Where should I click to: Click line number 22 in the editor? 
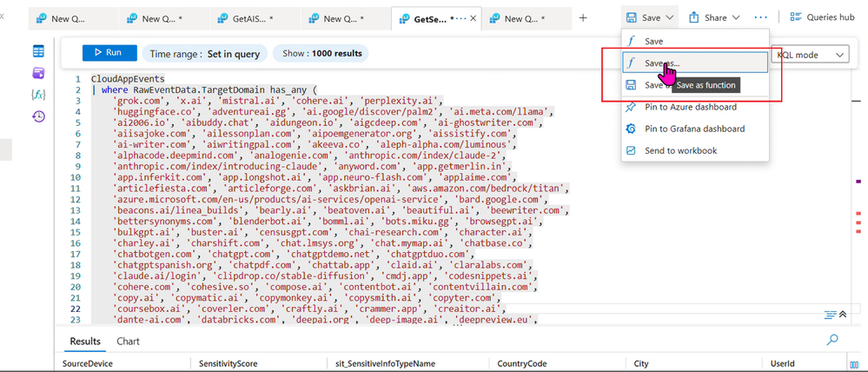[76, 309]
